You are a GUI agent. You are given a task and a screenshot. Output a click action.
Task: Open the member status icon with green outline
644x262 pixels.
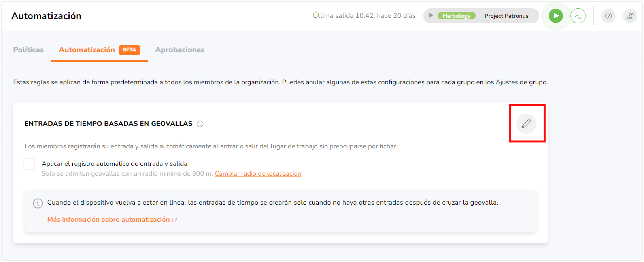[578, 16]
